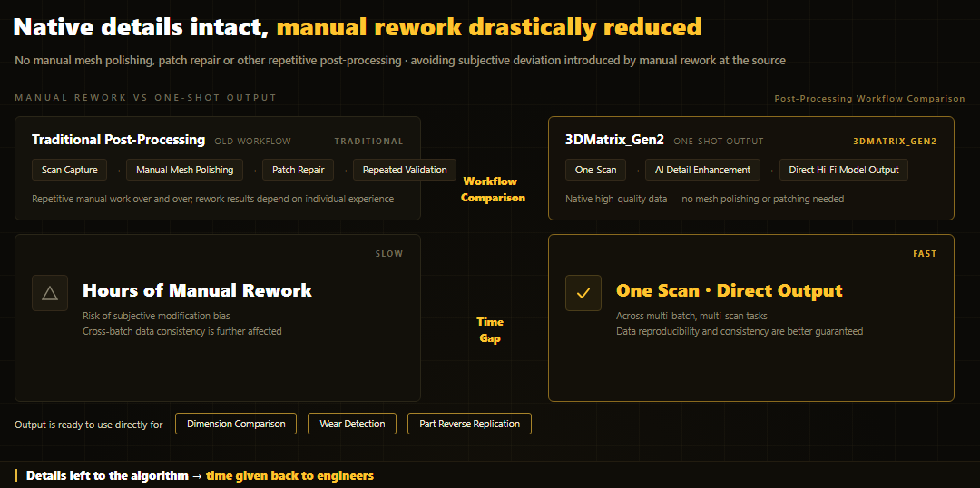Click the SLOW label
980x488 pixels.
(389, 254)
